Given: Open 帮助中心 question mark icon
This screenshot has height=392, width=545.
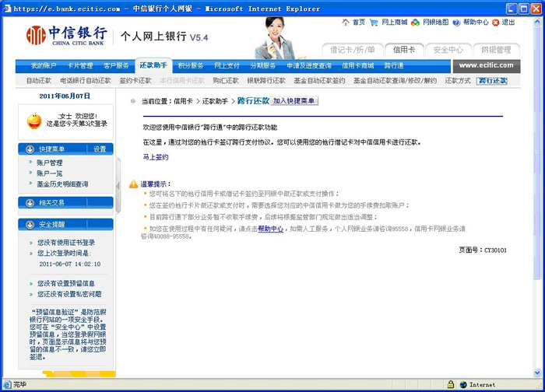Looking at the screenshot, I should (x=458, y=23).
